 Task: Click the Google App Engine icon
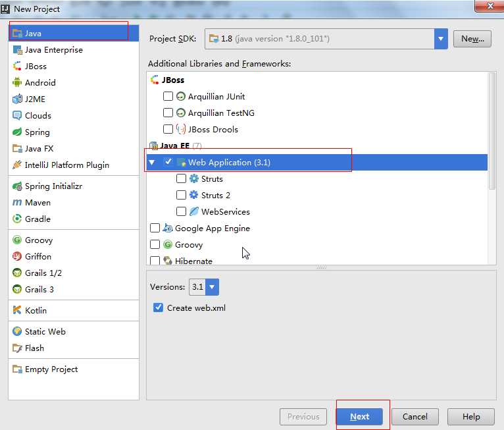(x=168, y=228)
